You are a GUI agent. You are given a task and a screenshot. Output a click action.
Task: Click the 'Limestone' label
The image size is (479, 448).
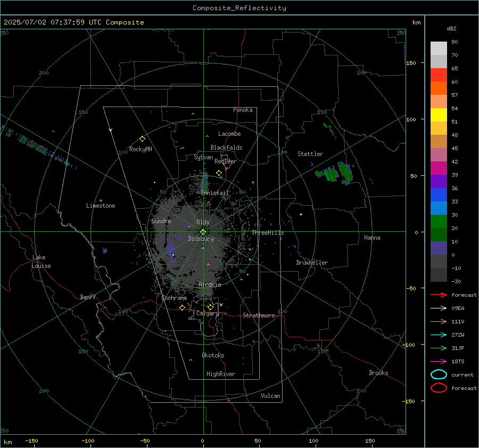(101, 206)
